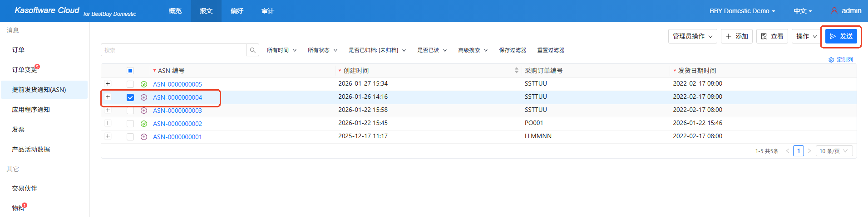Image resolution: width=868 pixels, height=217 pixels.
Task: Open the 10 条/页 page size selector
Action: tap(834, 151)
